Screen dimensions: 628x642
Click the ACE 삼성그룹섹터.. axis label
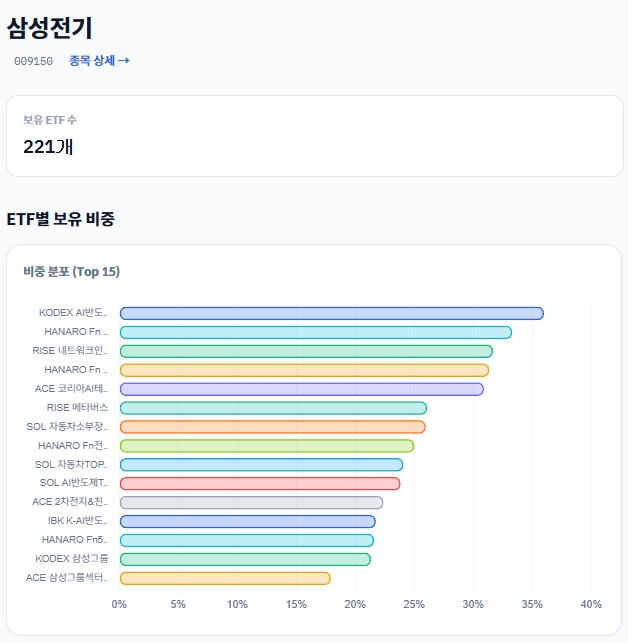[67, 577]
